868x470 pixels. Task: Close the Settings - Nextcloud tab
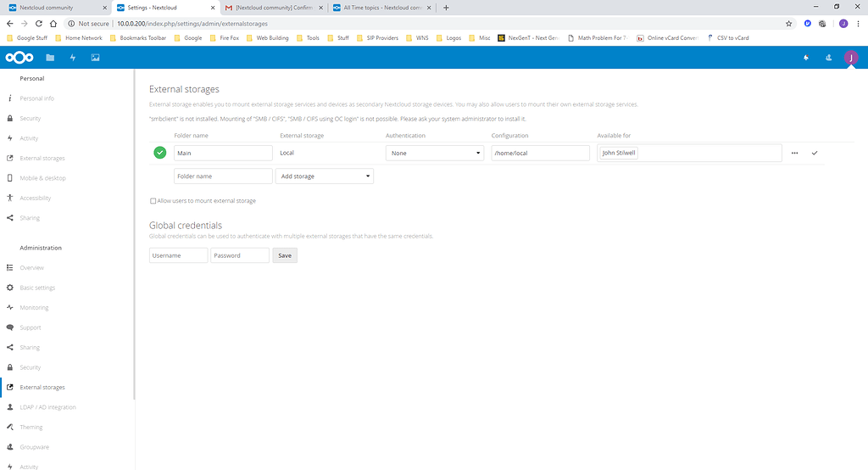point(213,8)
